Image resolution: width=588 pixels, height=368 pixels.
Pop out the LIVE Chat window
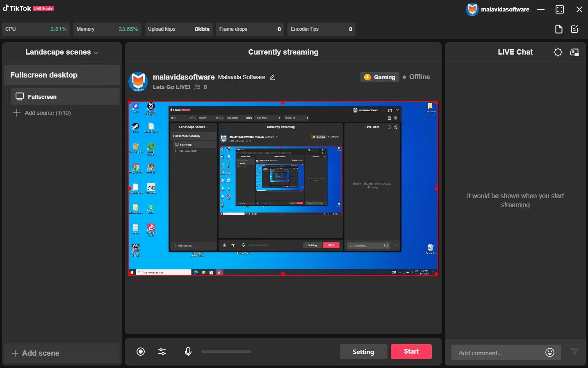pos(574,52)
